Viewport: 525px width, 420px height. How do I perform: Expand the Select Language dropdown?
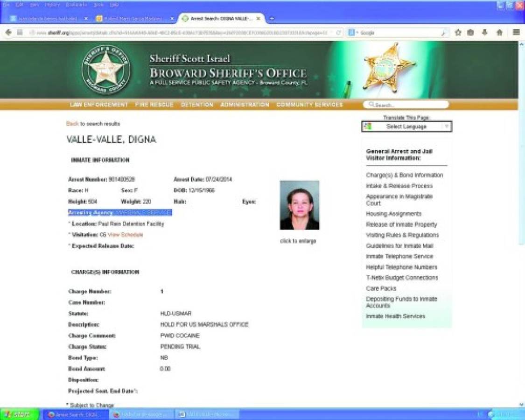[406, 126]
